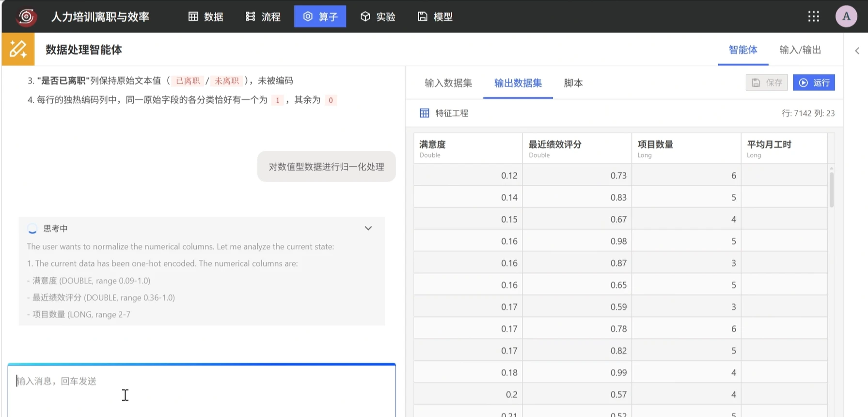Click the red spiral app logo
Viewport: 868px width, 417px height.
pos(26,16)
